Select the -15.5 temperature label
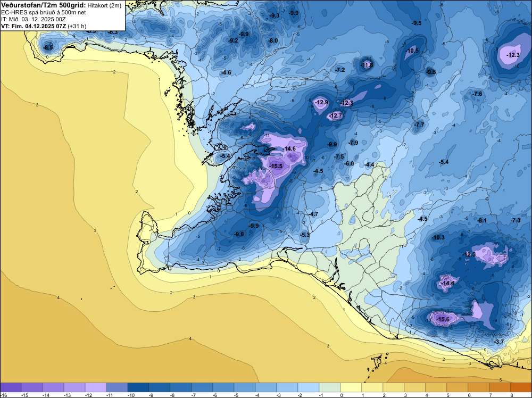This screenshot has height=398, width=532. tap(276, 166)
